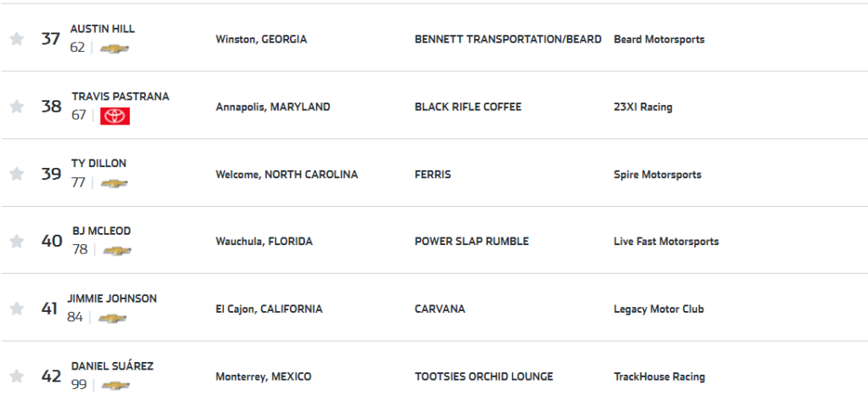Image resolution: width=868 pixels, height=401 pixels.
Task: Click the Toyota logo under Travis Pastrana
Action: click(x=114, y=115)
